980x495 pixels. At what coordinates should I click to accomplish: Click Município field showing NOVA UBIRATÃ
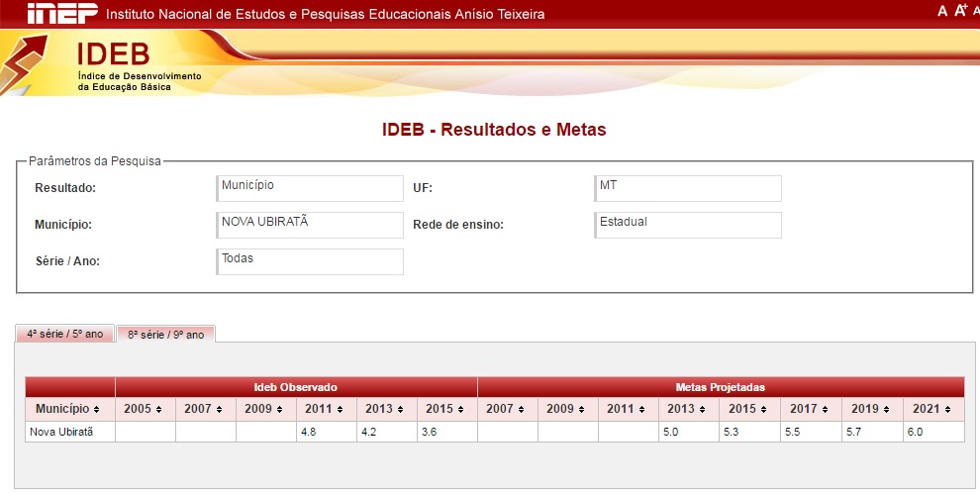tap(310, 225)
